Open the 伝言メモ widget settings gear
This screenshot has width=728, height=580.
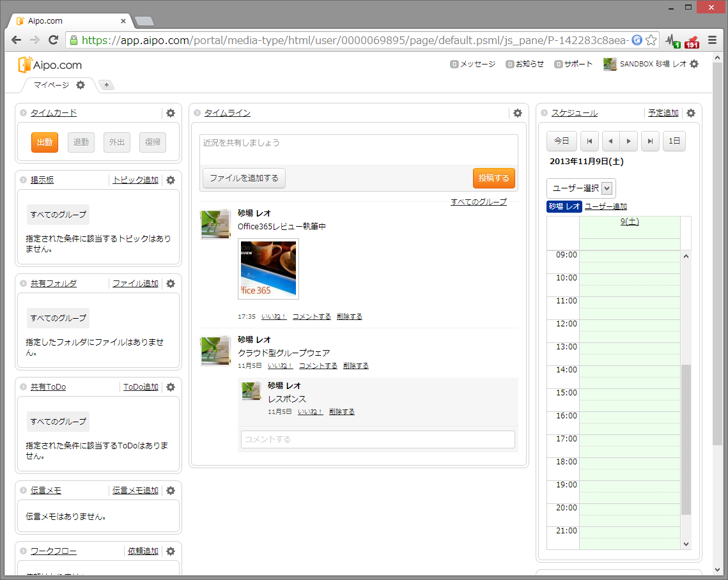point(171,491)
